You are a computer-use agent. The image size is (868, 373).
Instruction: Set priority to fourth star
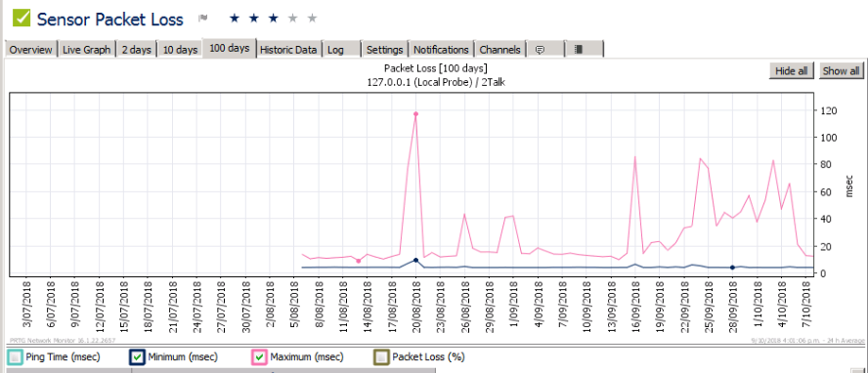pos(293,19)
